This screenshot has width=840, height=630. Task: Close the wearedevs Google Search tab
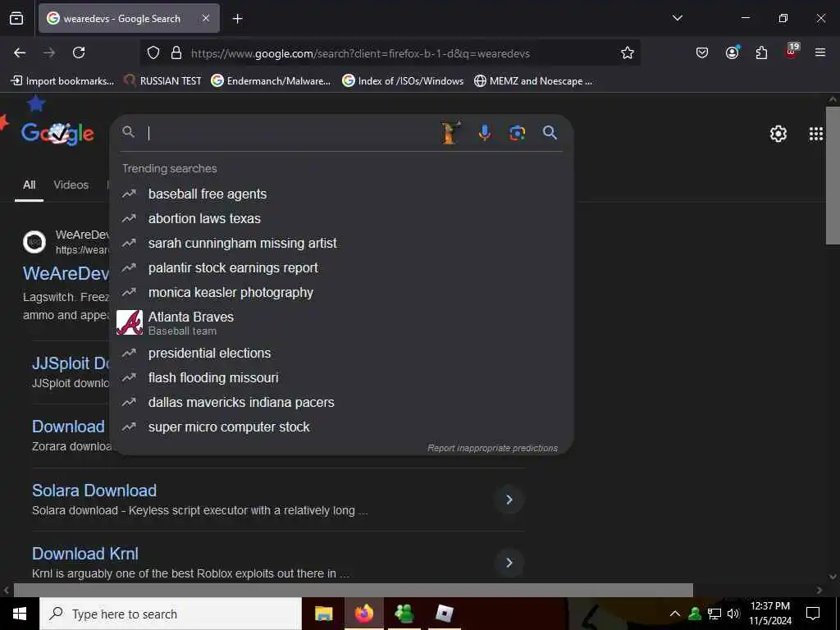tap(206, 18)
